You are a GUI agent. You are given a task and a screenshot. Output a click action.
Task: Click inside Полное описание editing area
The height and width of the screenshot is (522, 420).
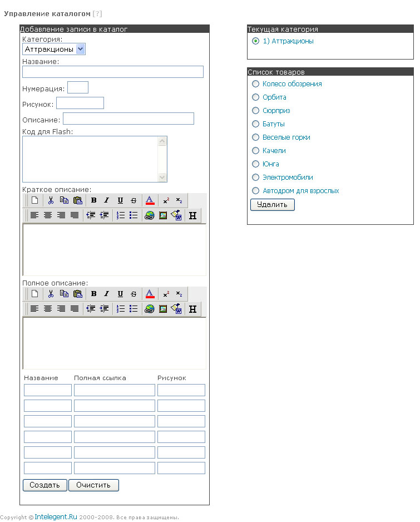pyautogui.click(x=115, y=343)
